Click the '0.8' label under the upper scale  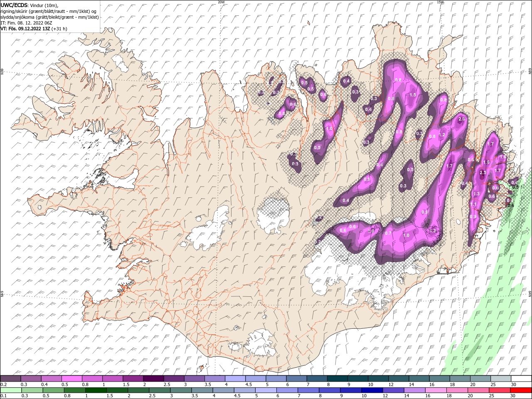point(85,384)
